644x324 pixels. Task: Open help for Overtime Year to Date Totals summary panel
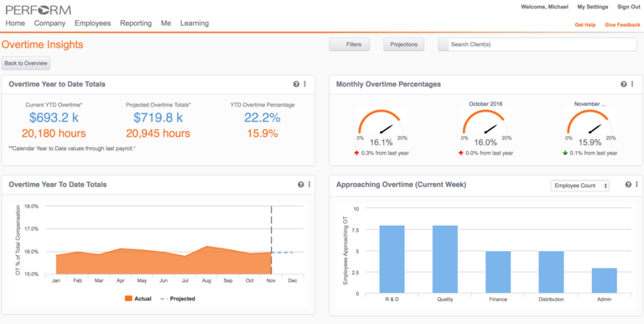pos(296,84)
